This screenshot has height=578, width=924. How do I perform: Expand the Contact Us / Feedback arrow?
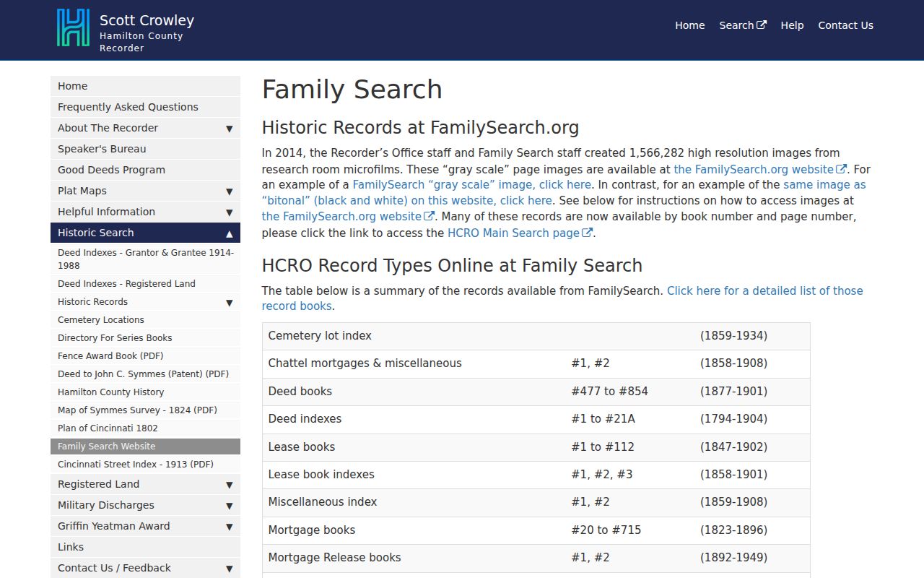point(229,569)
